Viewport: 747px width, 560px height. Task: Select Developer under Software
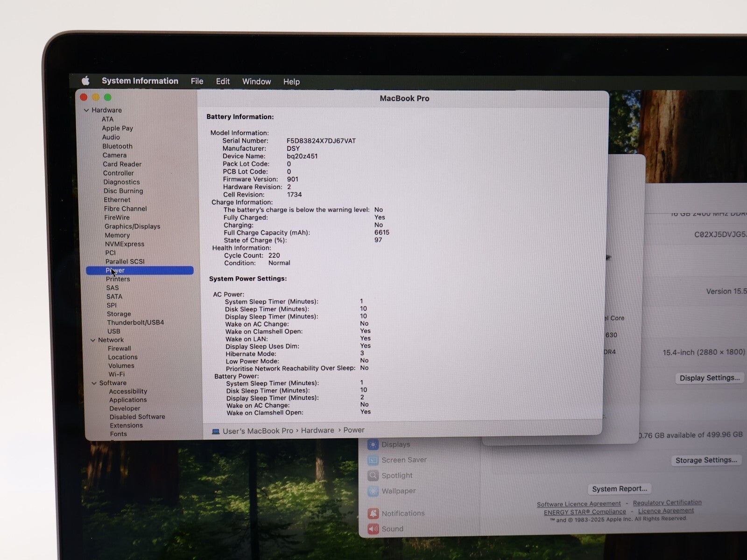pyautogui.click(x=125, y=408)
